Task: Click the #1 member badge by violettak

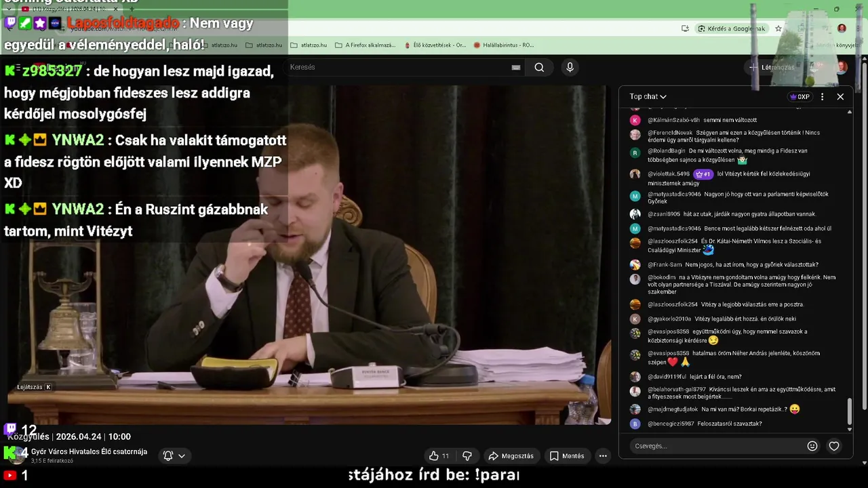Action: pos(703,174)
